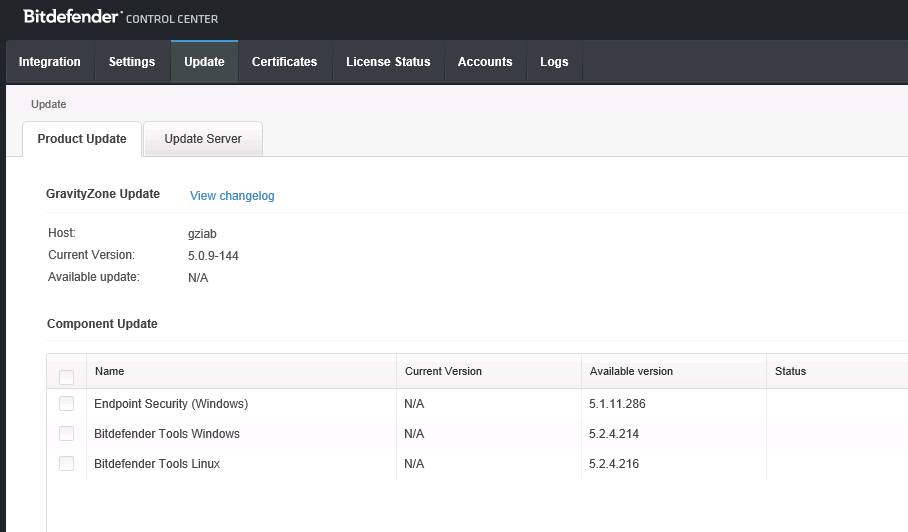Select the Bitdefender Tools Linux row name

(x=157, y=464)
